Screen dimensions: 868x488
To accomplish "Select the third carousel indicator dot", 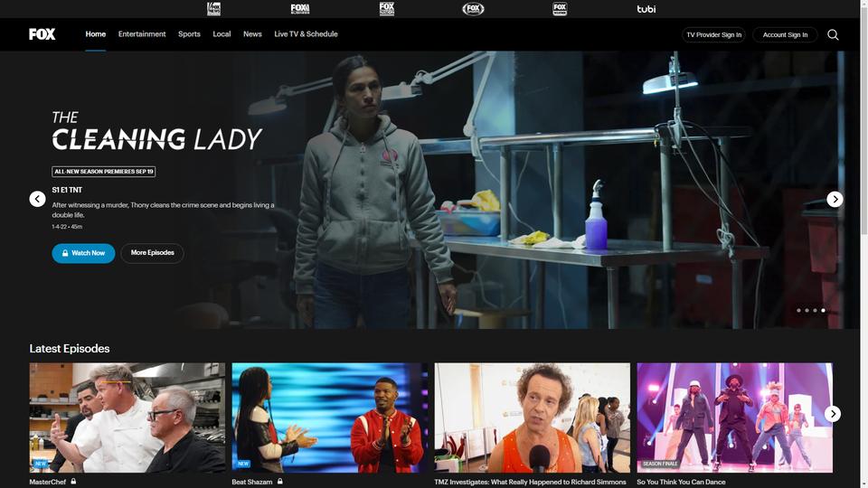I will tap(815, 310).
